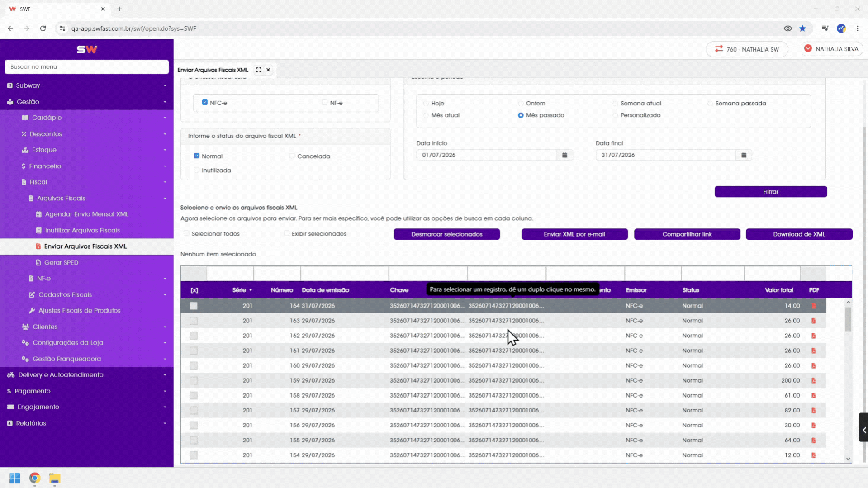Check the Cancelada status option
Image resolution: width=868 pixels, height=488 pixels.
[292, 156]
